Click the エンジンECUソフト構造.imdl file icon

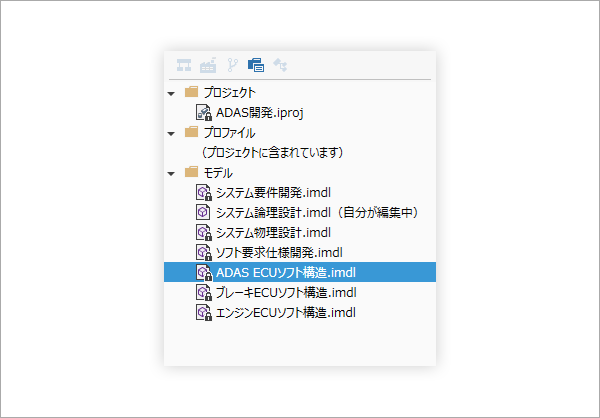pos(204,312)
